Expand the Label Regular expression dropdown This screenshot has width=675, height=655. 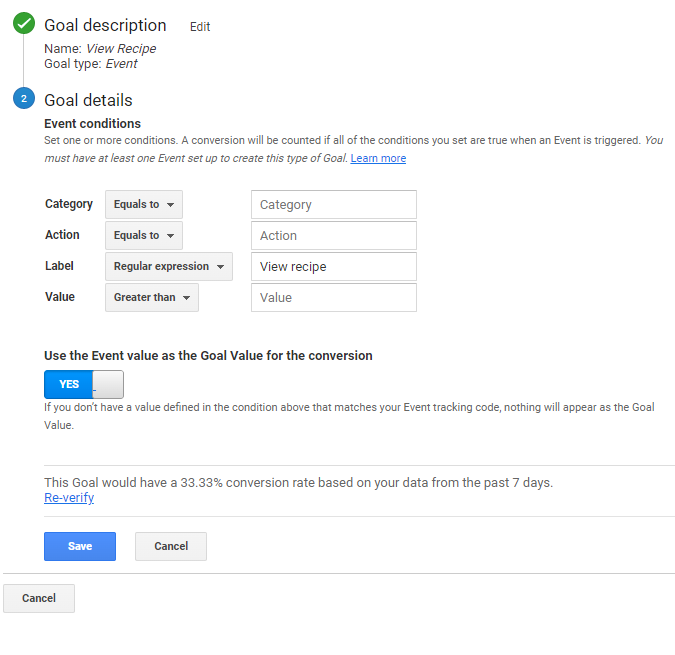coord(168,266)
